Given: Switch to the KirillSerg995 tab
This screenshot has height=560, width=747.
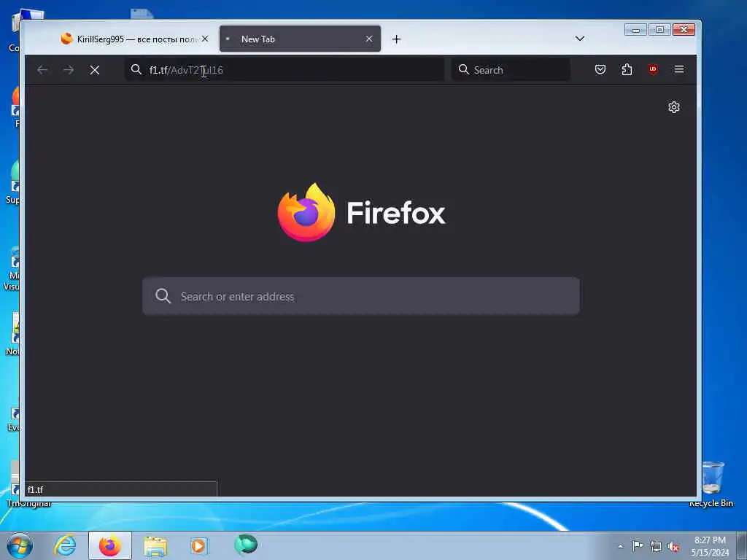Looking at the screenshot, I should click(135, 39).
